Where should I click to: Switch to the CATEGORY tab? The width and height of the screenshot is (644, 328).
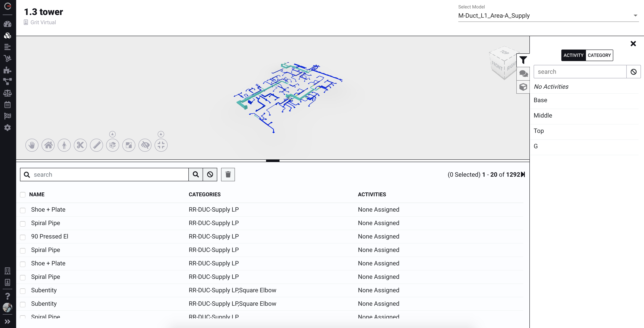599,55
